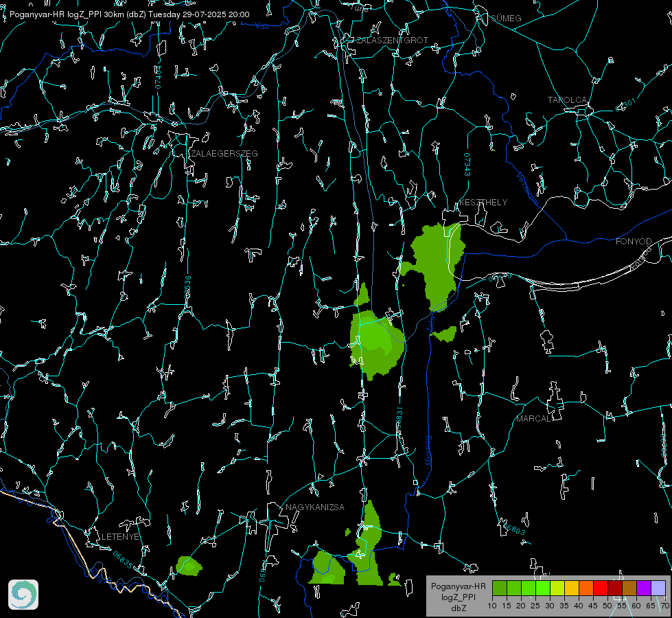Click the ZALASZENTGRÓT town label
Viewport: 672px width, 618px height.
[x=393, y=41]
